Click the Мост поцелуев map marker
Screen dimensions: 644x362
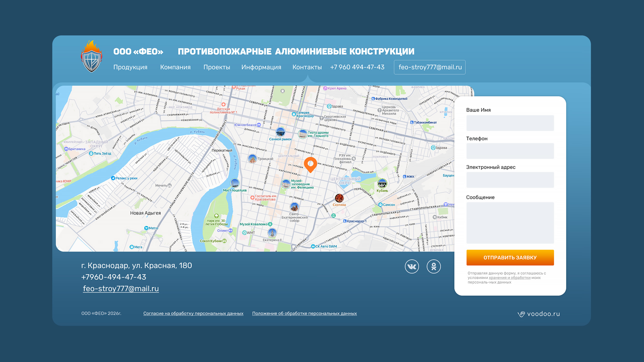point(235,183)
